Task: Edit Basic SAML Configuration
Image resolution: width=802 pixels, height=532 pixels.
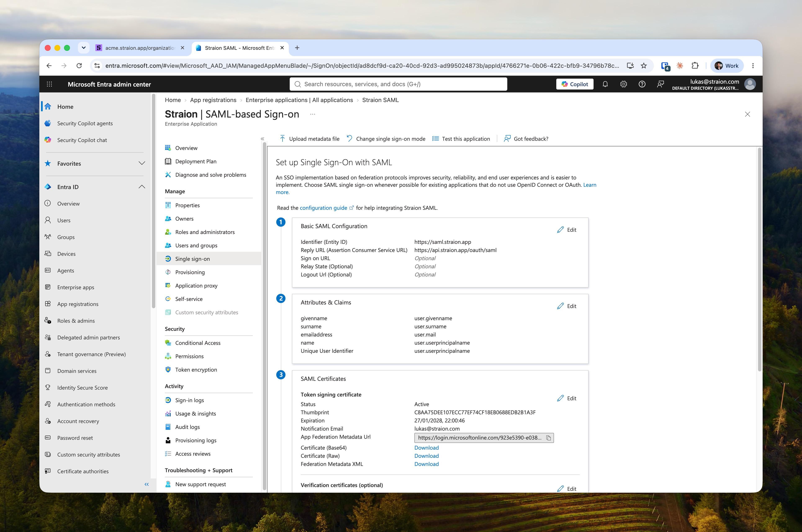Action: (567, 230)
